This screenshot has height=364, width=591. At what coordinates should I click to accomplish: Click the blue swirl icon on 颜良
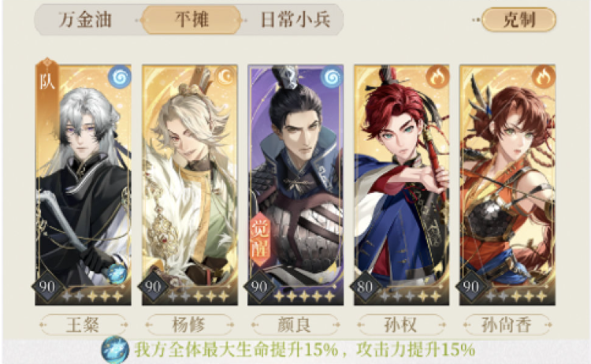[x=332, y=77]
